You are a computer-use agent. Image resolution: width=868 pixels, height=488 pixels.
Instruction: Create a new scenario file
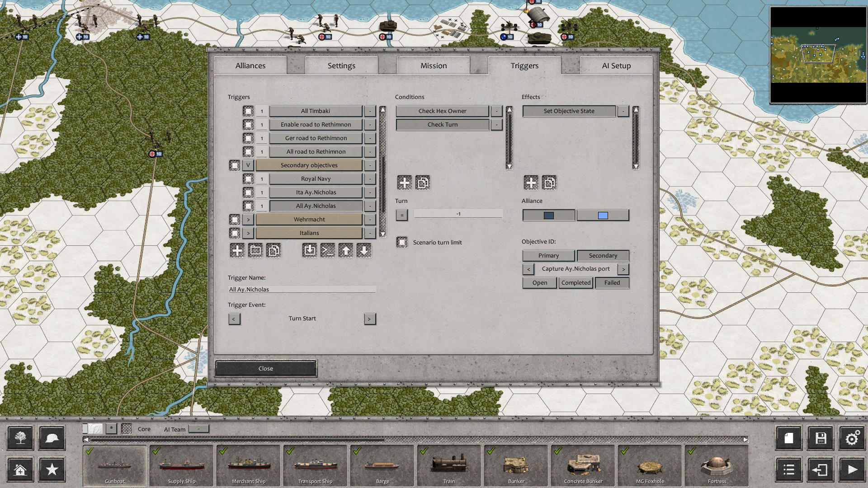(789, 438)
